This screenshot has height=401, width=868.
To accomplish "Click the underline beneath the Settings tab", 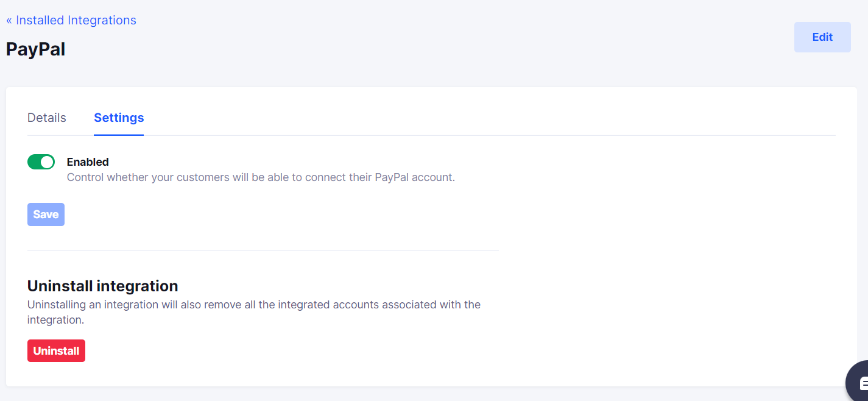I will tap(119, 134).
